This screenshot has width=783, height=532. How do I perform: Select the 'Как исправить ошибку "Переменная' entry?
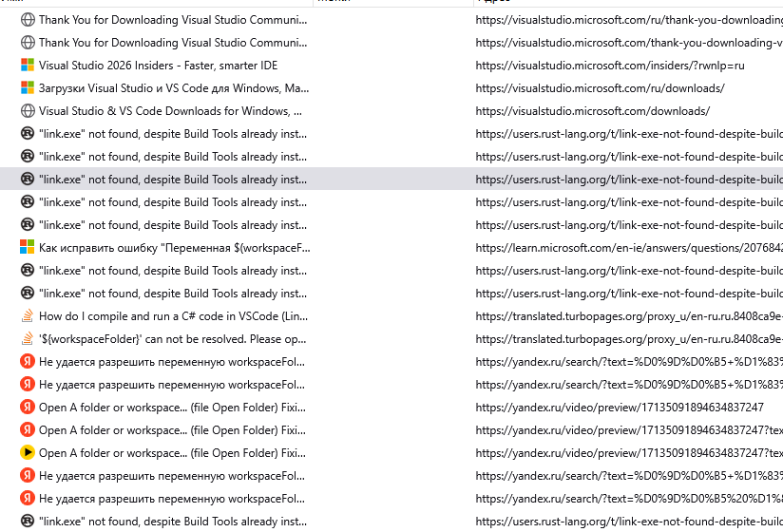174,248
